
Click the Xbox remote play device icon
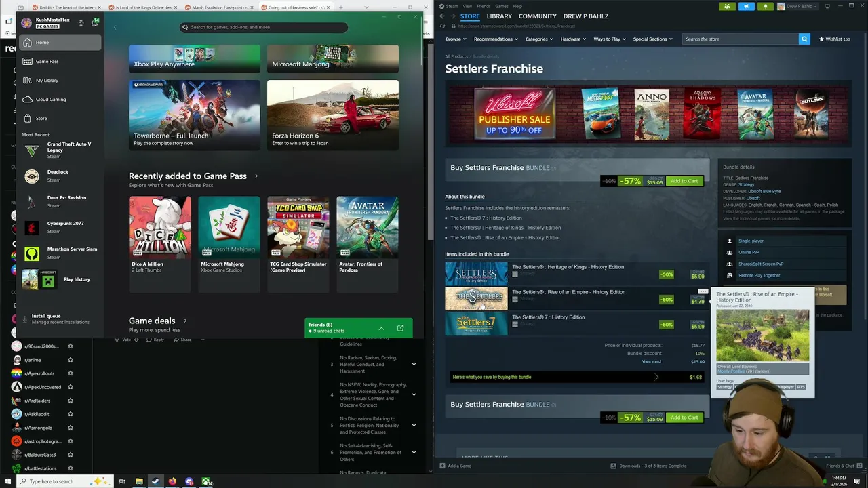pyautogui.click(x=81, y=23)
